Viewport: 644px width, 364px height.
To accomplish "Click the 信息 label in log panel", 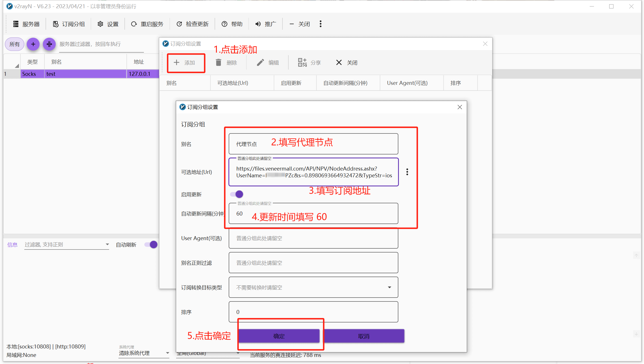I will [x=12, y=245].
